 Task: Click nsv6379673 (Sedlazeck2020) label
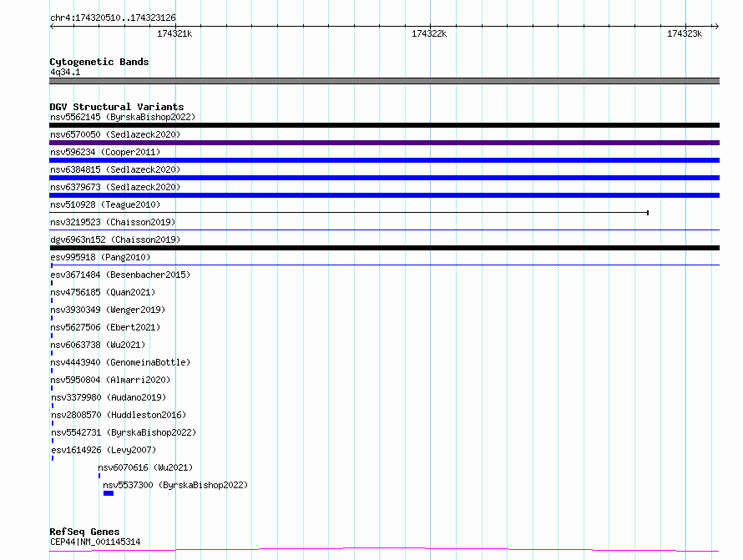tap(115, 187)
